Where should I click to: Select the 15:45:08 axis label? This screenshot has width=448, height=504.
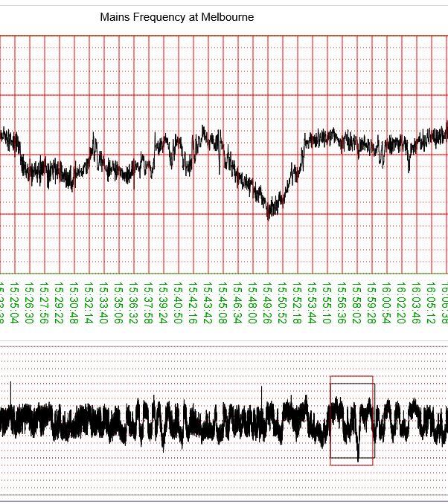[223, 303]
